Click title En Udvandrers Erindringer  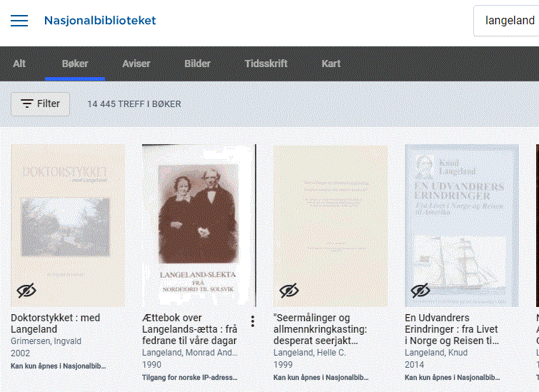click(x=452, y=329)
